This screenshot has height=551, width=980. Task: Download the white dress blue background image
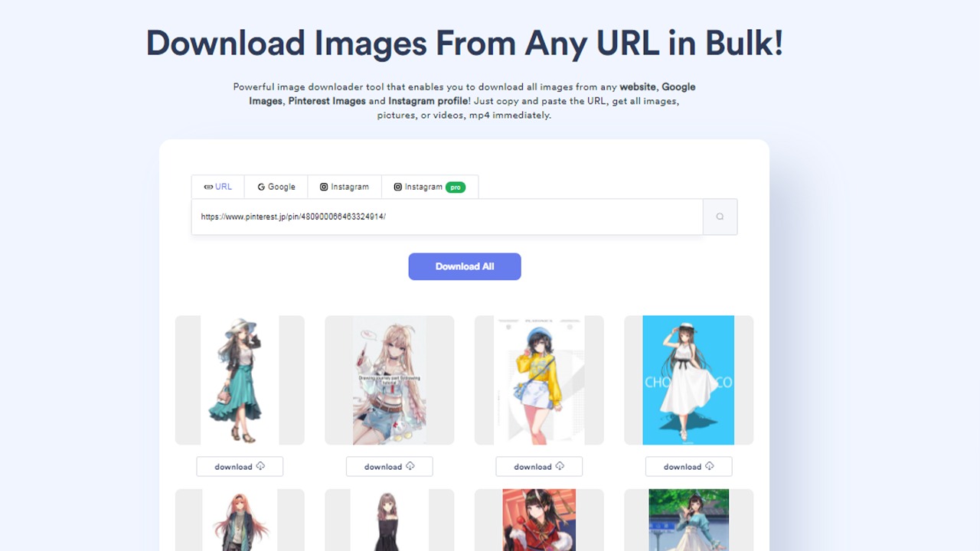689,467
